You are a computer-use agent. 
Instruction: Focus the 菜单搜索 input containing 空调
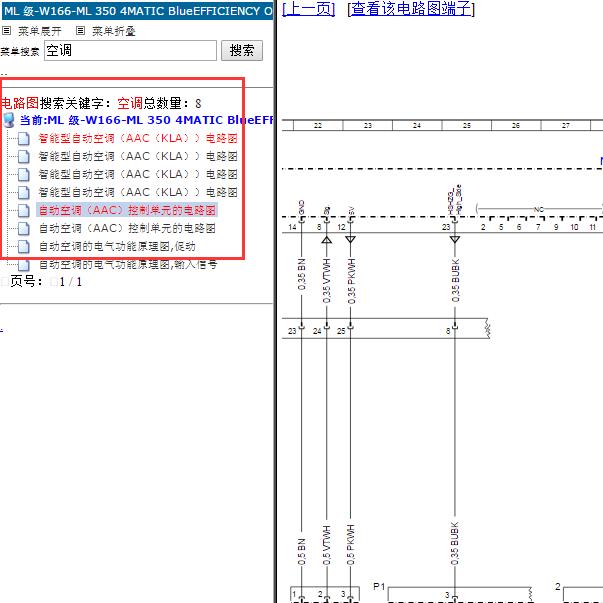point(130,50)
